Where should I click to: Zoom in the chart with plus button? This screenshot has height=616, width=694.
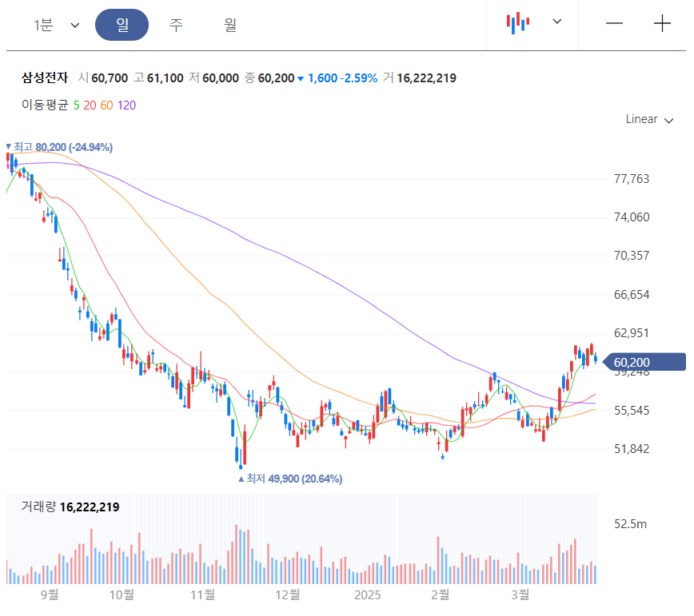click(662, 23)
